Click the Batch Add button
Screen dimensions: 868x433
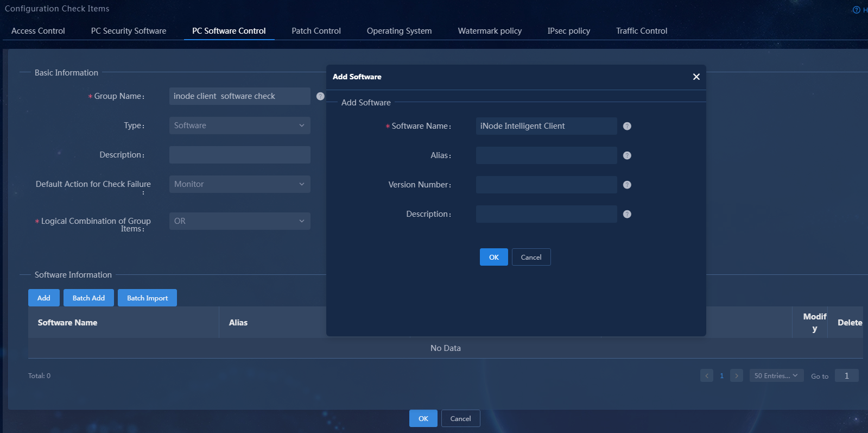coord(89,298)
